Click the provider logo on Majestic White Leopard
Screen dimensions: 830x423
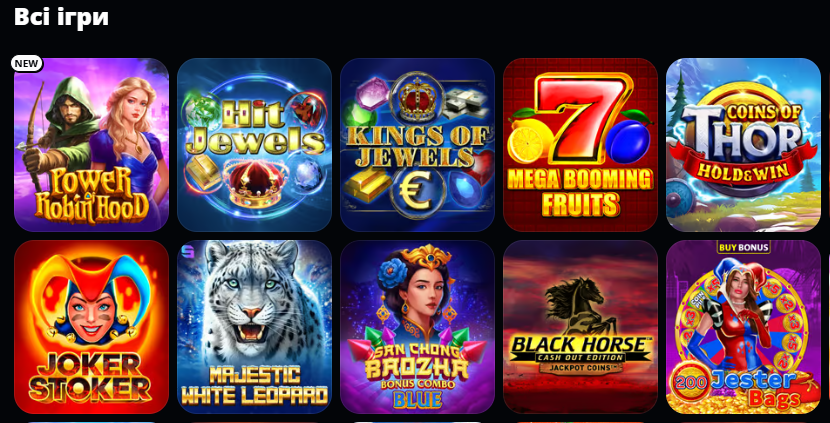point(186,250)
